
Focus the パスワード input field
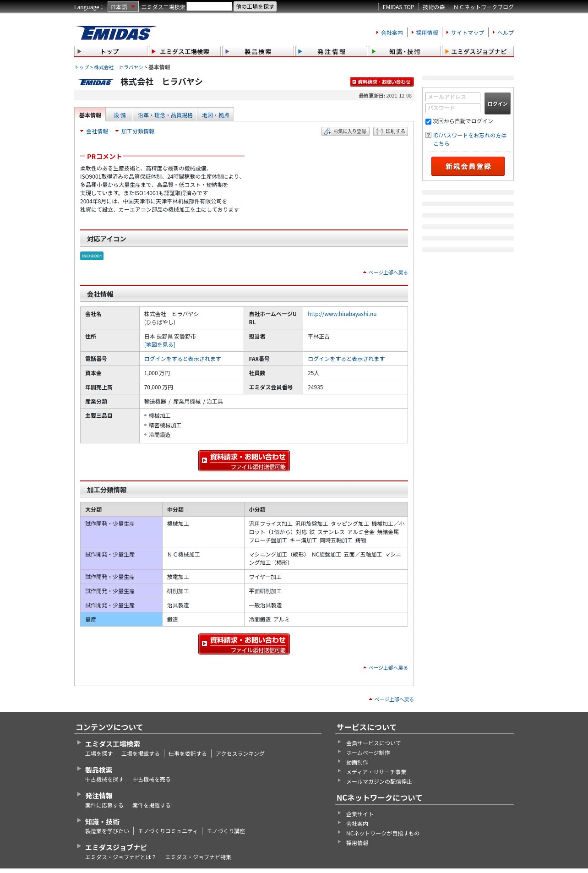pyautogui.click(x=453, y=108)
